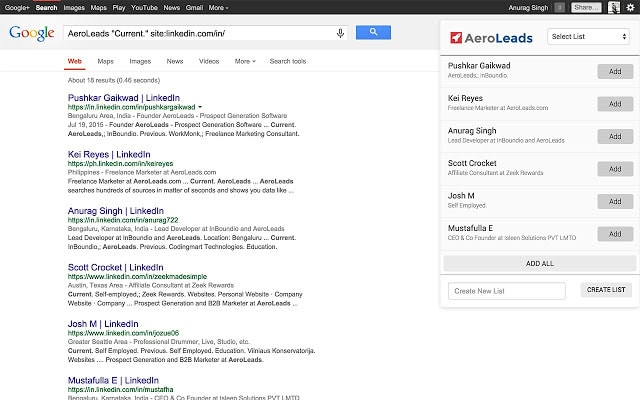Add Anurag Singh to the list
The width and height of the screenshot is (640, 400).
615,136
